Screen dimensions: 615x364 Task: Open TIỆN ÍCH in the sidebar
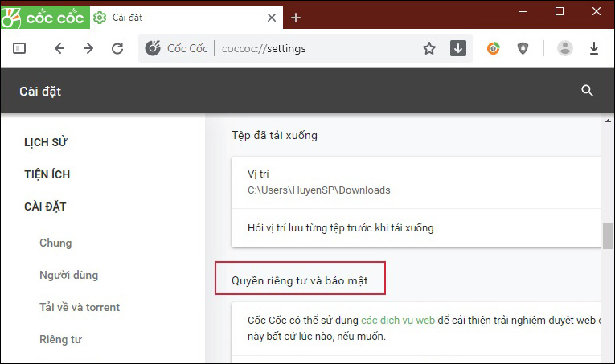[47, 174]
